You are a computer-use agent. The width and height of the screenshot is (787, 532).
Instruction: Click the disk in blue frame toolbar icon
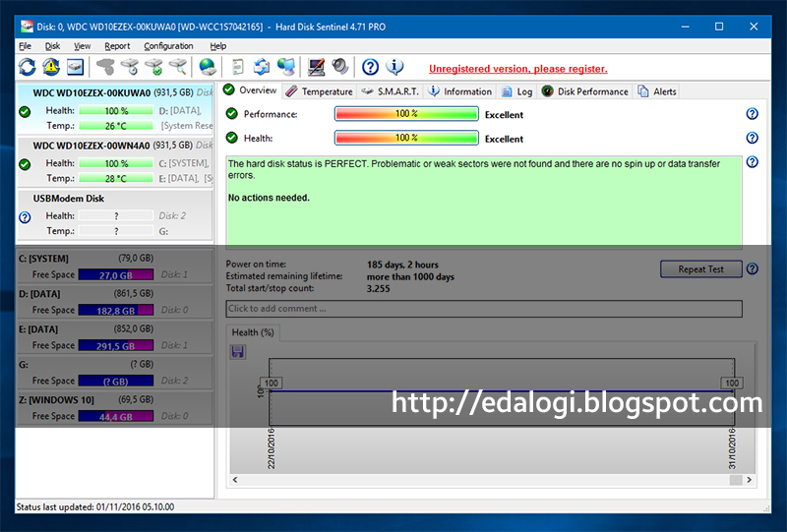tap(75, 67)
